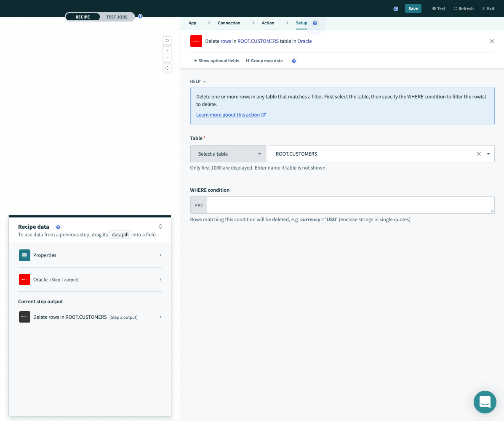Image resolution: width=504 pixels, height=421 pixels.
Task: Click the undo icon on canvas controls
Action: click(x=167, y=40)
